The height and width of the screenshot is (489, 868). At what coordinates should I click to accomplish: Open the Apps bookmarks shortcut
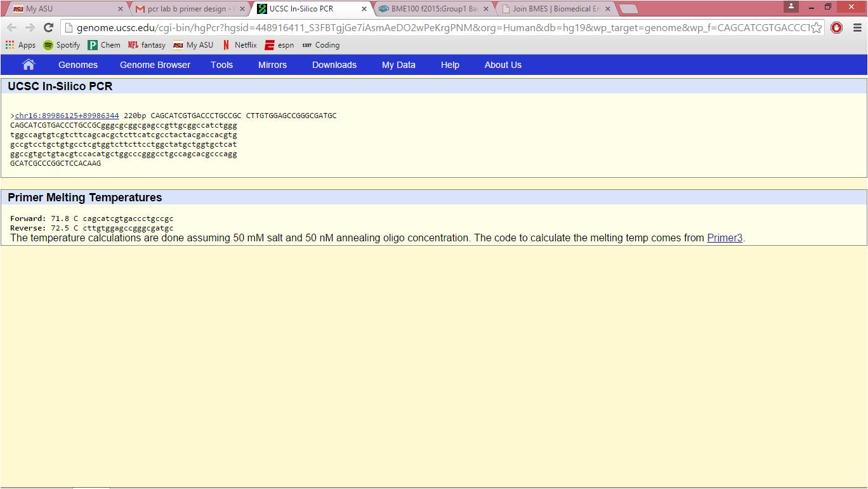click(x=20, y=45)
